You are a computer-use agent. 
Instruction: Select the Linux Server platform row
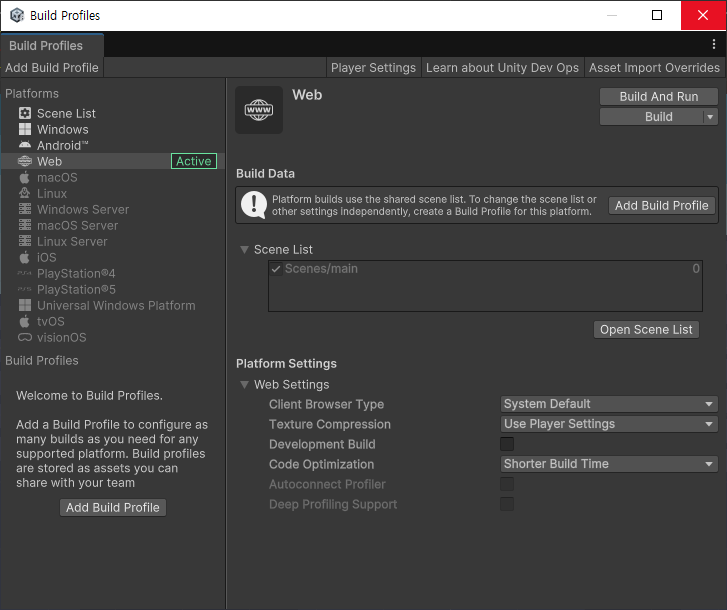[x=113, y=241]
